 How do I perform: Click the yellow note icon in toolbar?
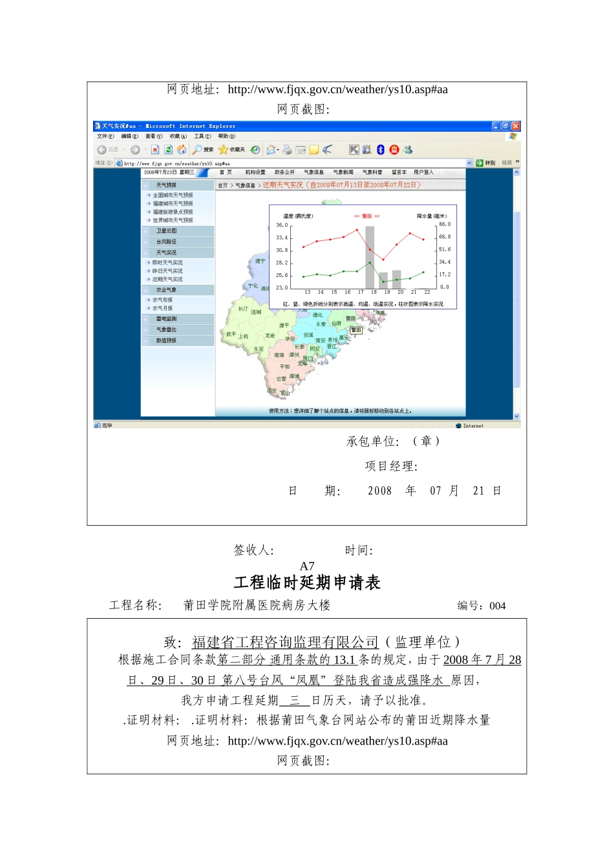314,150
